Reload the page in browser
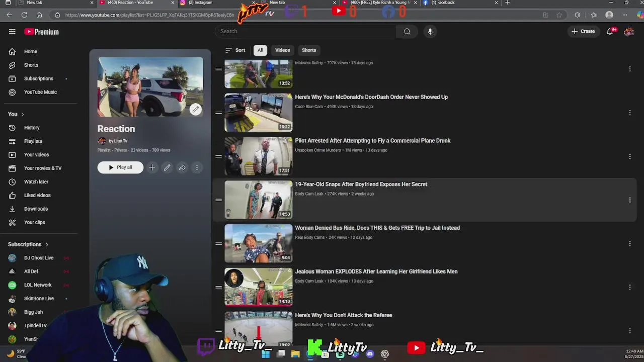644x362 pixels. click(24, 15)
